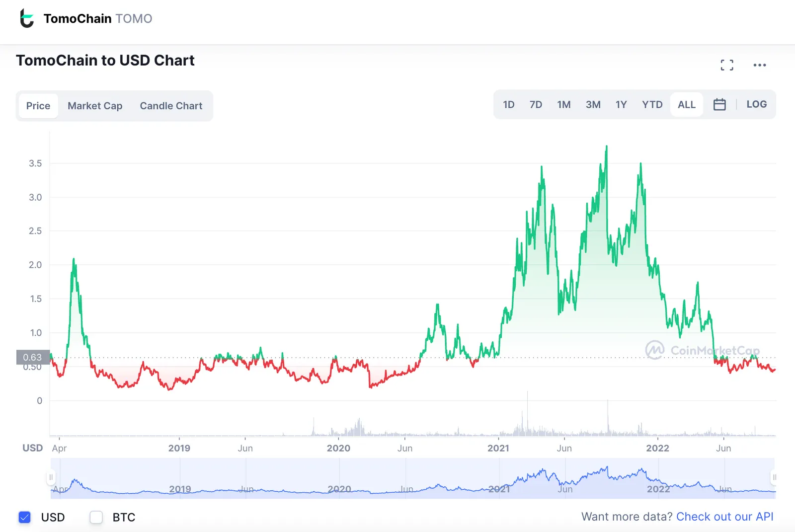Open the three-dot more options menu

pos(759,65)
